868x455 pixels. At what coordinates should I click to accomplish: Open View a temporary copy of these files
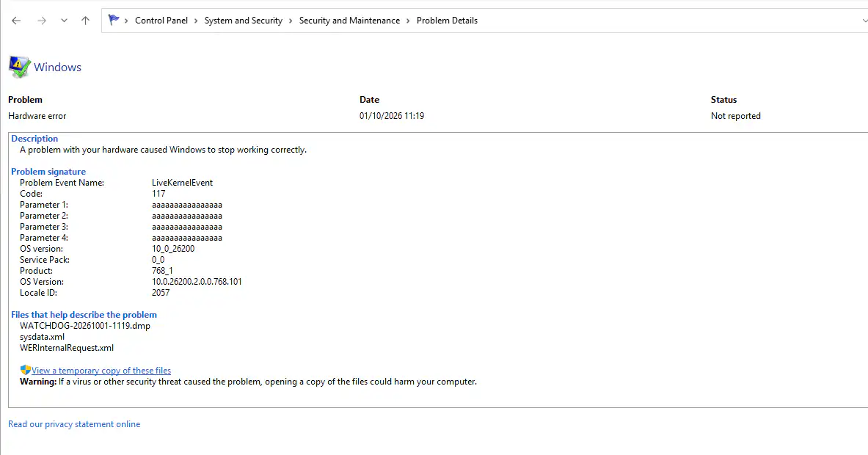click(x=101, y=371)
